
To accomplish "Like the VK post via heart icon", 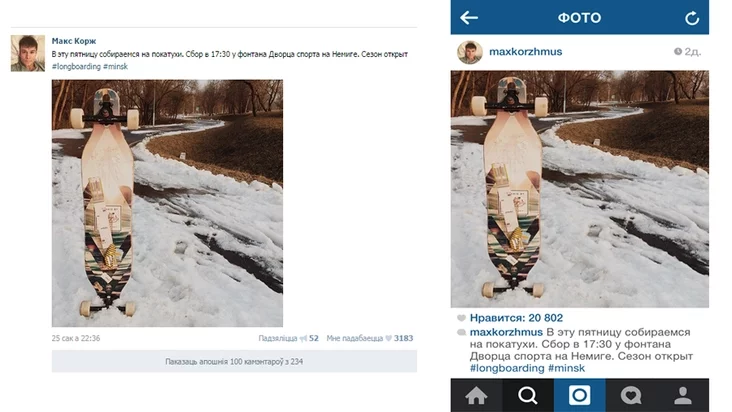I will click(x=388, y=338).
